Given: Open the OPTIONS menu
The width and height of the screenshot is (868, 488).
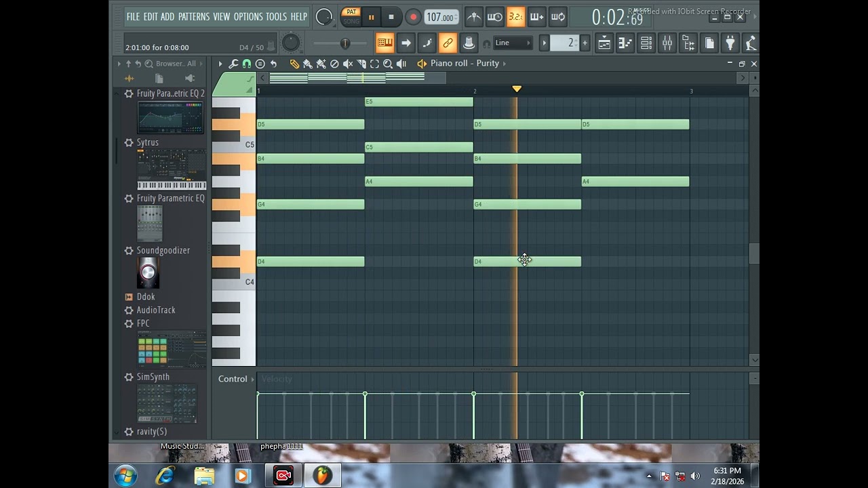Looking at the screenshot, I should pyautogui.click(x=248, y=16).
